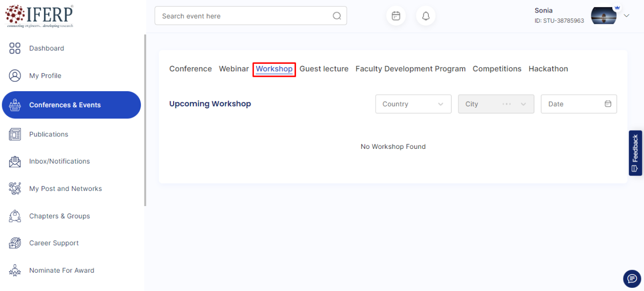Expand the City dropdown

click(496, 104)
